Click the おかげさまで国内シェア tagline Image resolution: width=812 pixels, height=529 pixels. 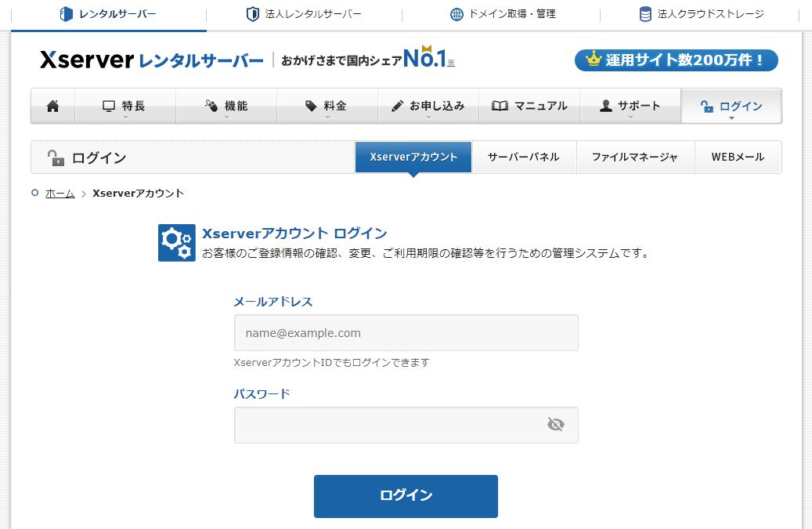[341, 60]
